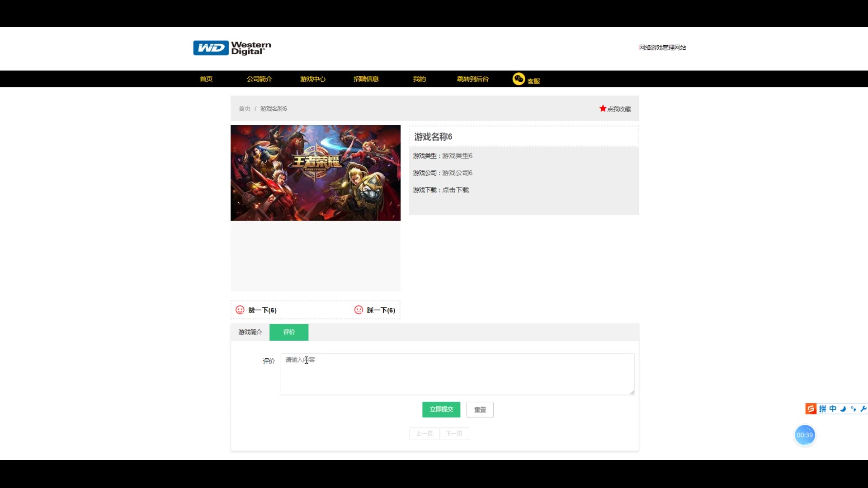This screenshot has width=868, height=488.
Task: Click the red star 收藏 icon
Action: [x=603, y=108]
